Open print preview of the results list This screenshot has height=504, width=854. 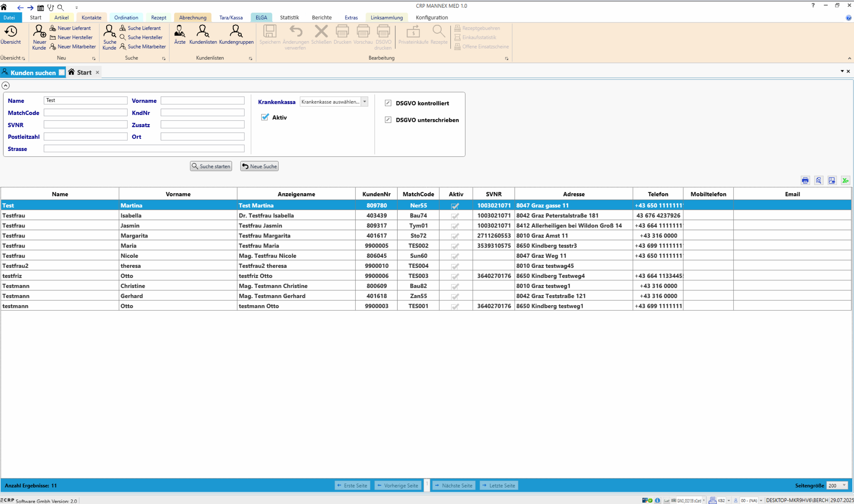[x=819, y=180]
